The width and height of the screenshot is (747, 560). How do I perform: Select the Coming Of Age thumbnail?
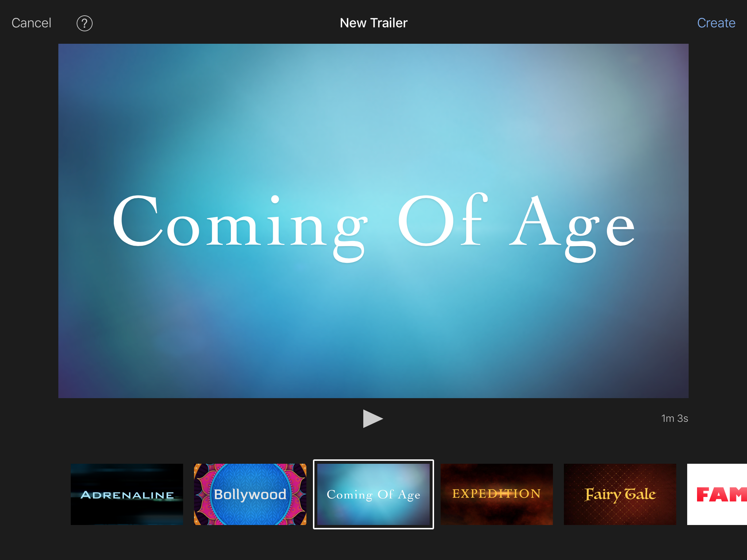tap(373, 494)
